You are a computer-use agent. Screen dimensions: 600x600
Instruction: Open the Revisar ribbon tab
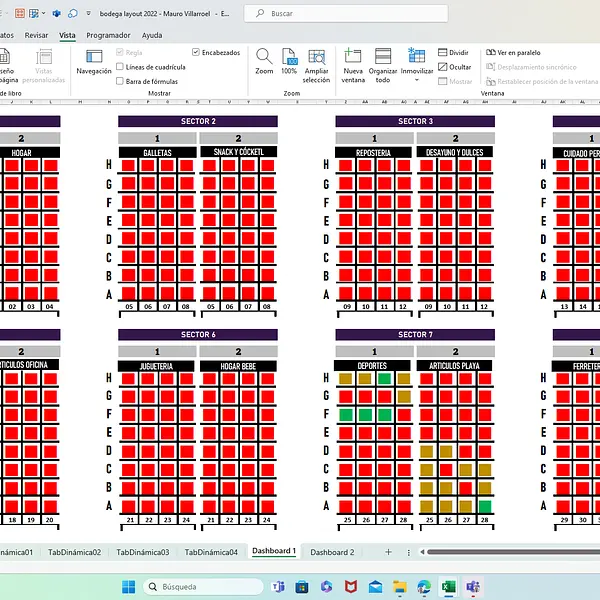[x=36, y=35]
